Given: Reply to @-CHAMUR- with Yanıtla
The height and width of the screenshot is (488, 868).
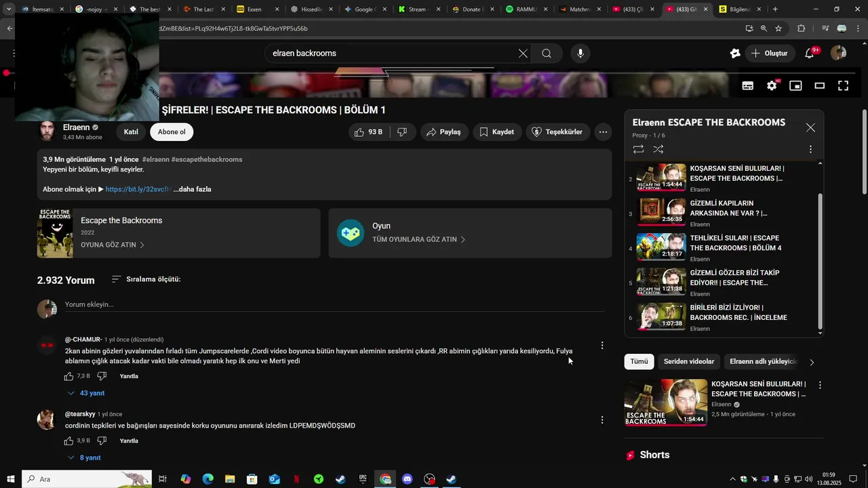Looking at the screenshot, I should 129,376.
